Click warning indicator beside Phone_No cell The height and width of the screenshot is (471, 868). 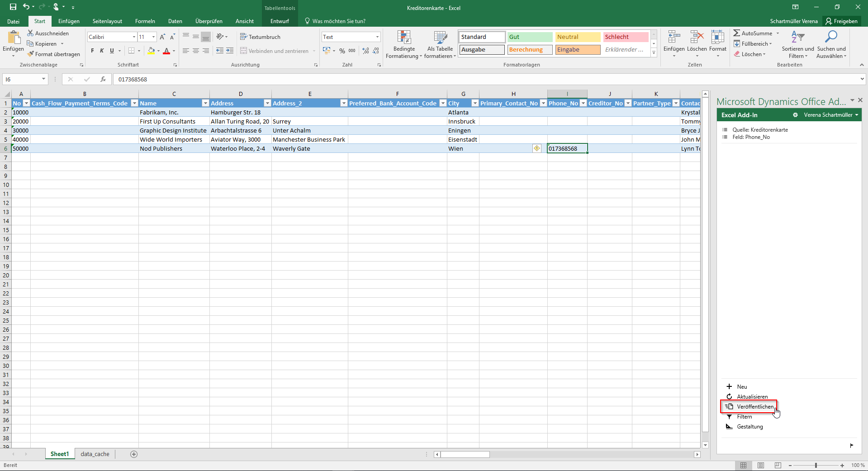(537, 148)
